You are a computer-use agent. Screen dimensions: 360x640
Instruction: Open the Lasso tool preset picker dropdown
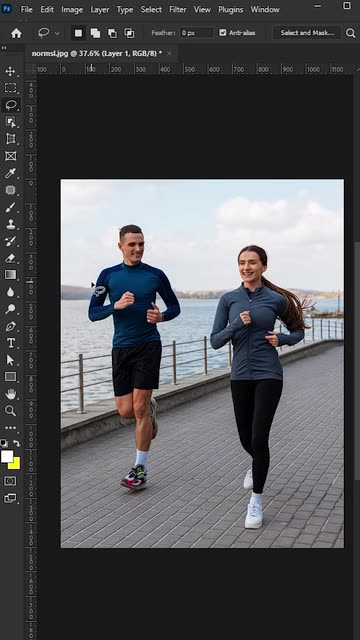[x=57, y=33]
